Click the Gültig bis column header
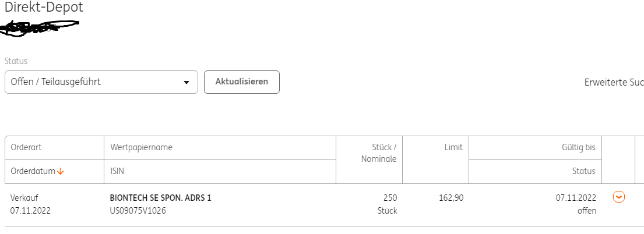This screenshot has width=644, height=234. pyautogui.click(x=578, y=148)
